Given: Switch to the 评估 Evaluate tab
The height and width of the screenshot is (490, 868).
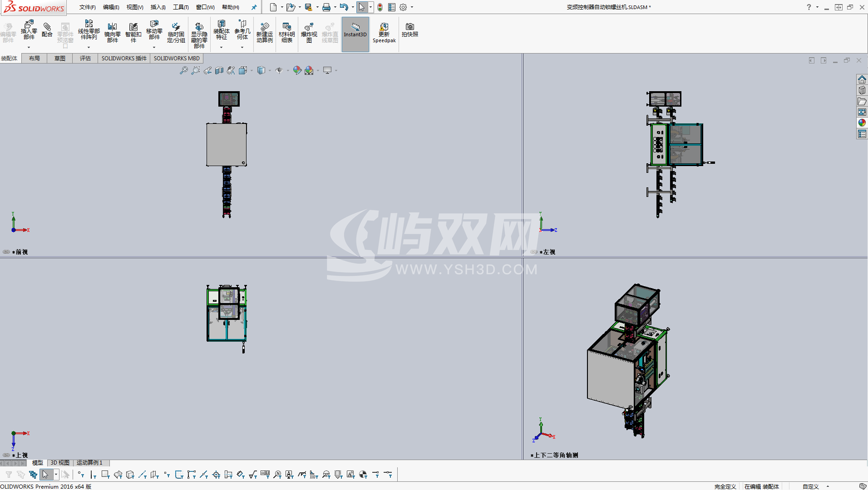Looking at the screenshot, I should pos(85,59).
